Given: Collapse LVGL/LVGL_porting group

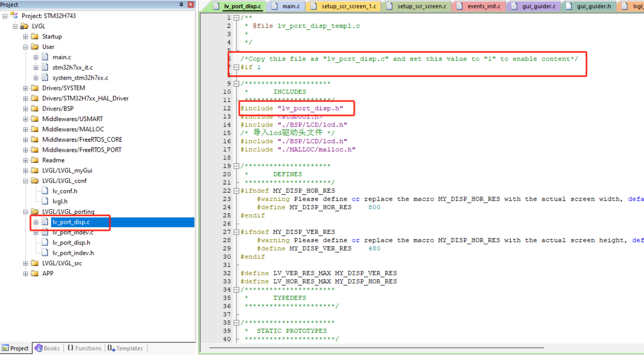Looking at the screenshot, I should pos(25,212).
